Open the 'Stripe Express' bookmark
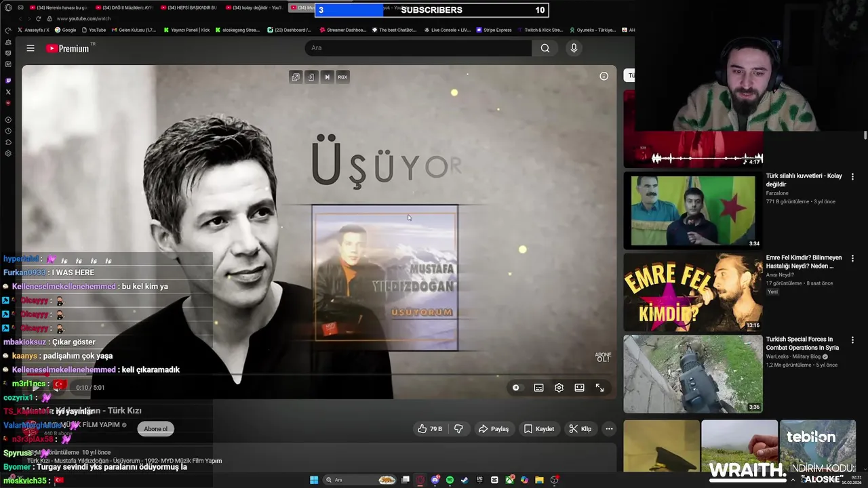 493,30
